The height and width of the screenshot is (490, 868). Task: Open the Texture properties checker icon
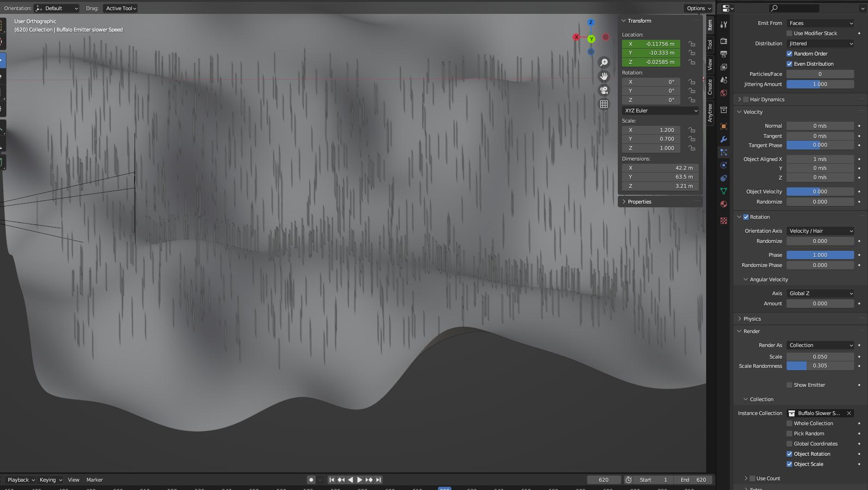point(724,221)
